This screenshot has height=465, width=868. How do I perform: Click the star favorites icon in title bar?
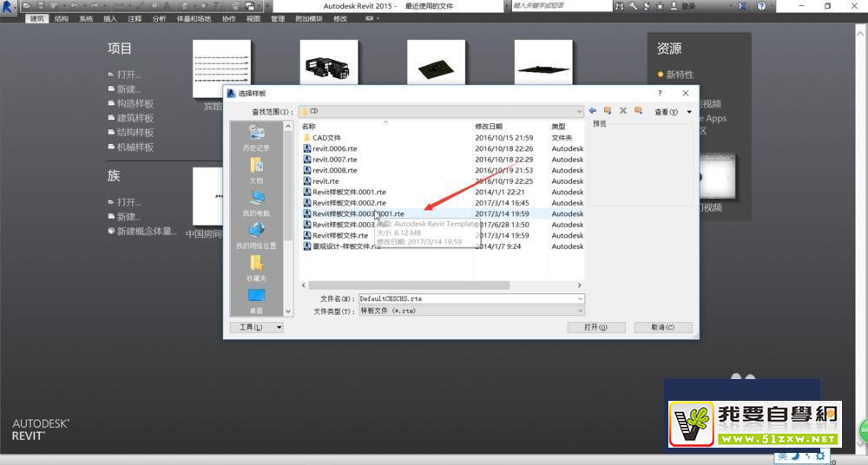(660, 6)
